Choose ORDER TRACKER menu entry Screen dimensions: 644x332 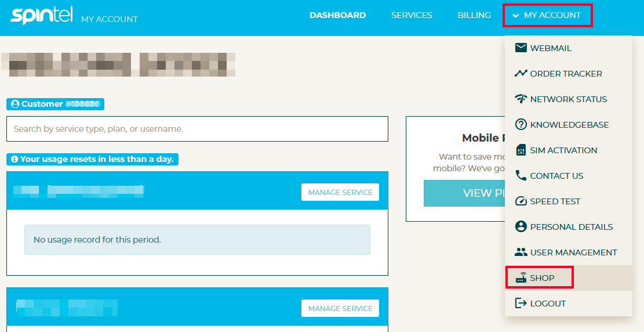(569, 73)
